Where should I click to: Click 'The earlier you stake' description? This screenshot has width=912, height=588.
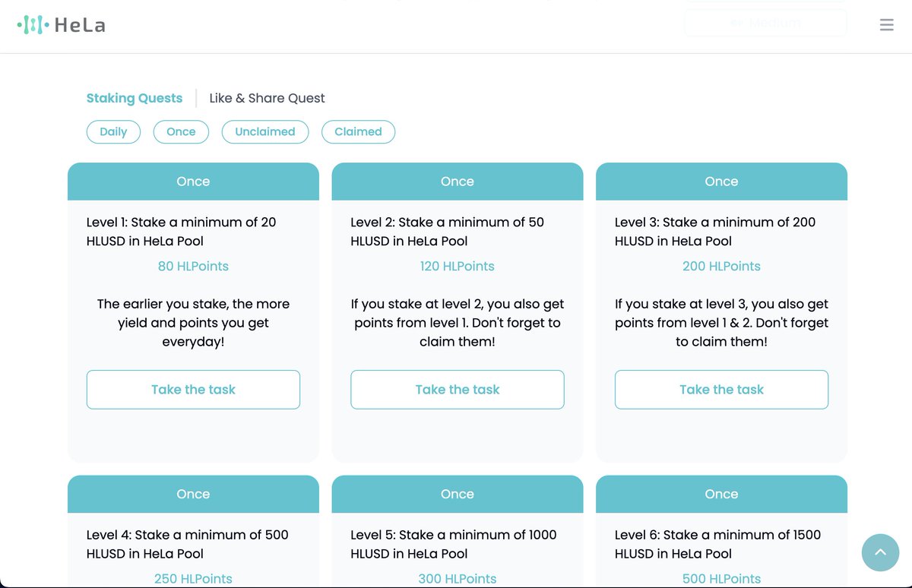pyautogui.click(x=193, y=323)
